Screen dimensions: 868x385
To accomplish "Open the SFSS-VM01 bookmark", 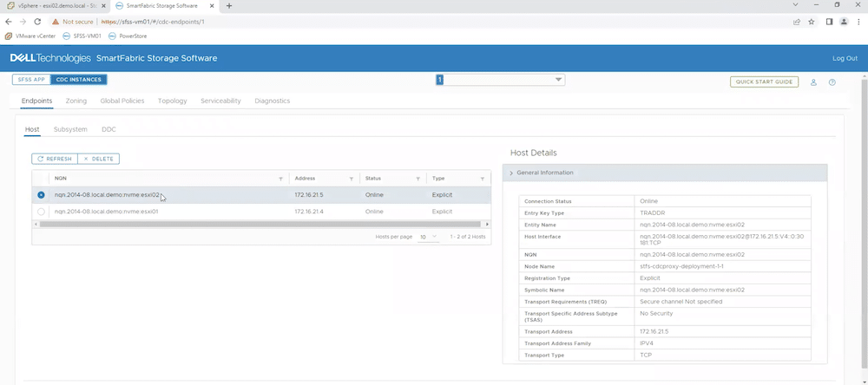I will click(82, 36).
